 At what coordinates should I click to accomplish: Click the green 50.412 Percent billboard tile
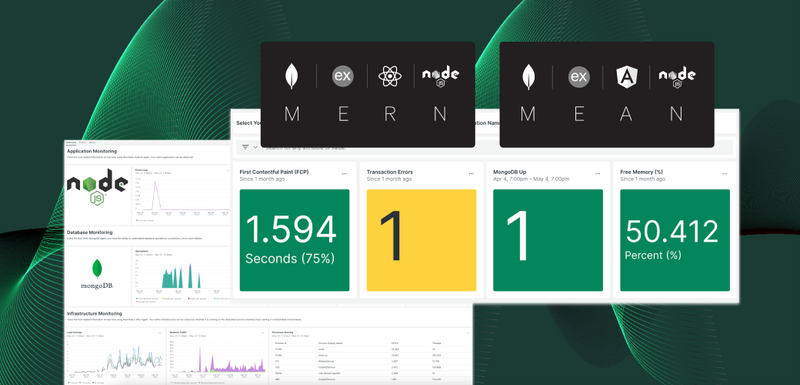point(675,240)
